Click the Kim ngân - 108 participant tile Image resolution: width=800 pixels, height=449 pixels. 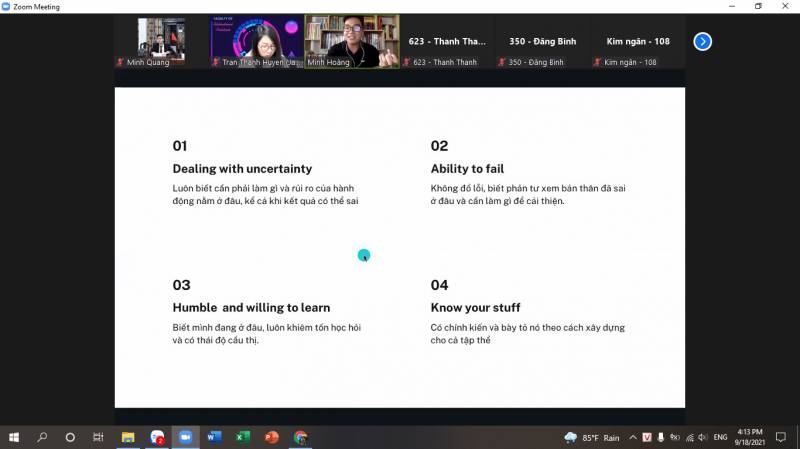(x=638, y=42)
